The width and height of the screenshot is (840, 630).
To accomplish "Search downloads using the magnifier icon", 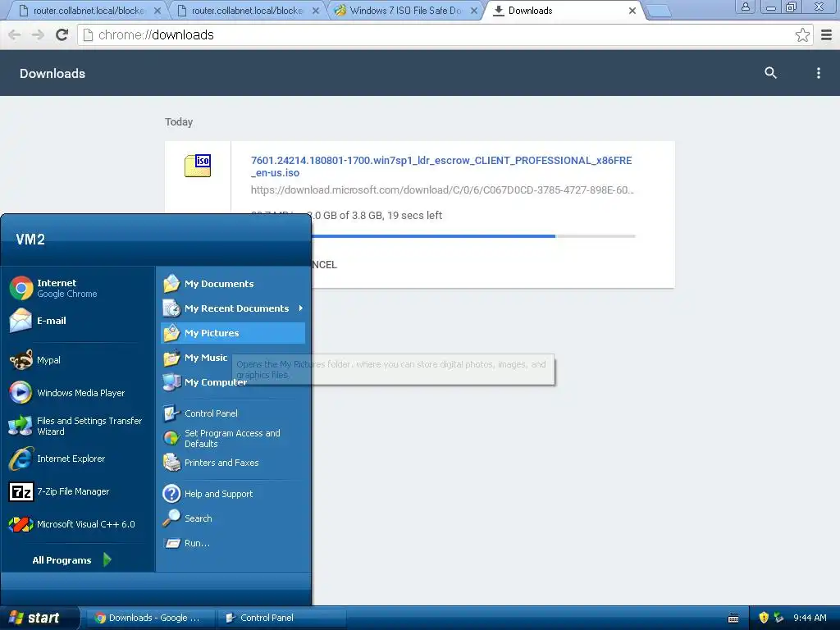I will click(x=770, y=73).
